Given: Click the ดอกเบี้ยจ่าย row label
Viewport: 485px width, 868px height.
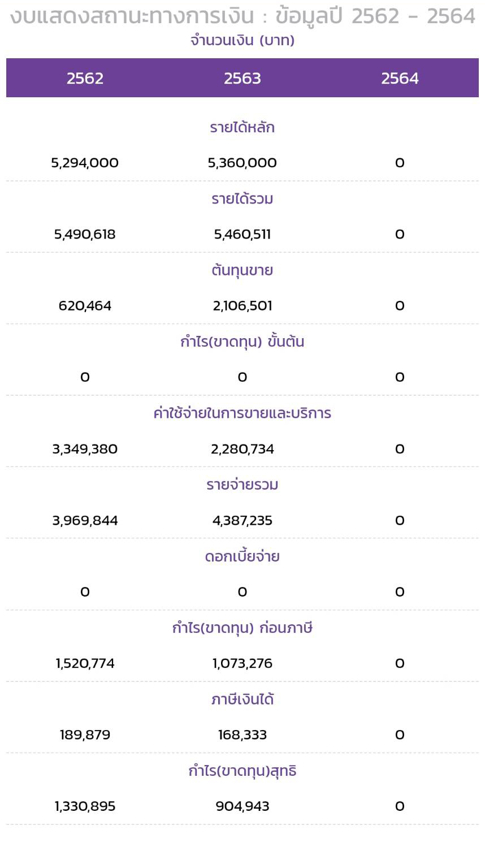Looking at the screenshot, I should (242, 556).
